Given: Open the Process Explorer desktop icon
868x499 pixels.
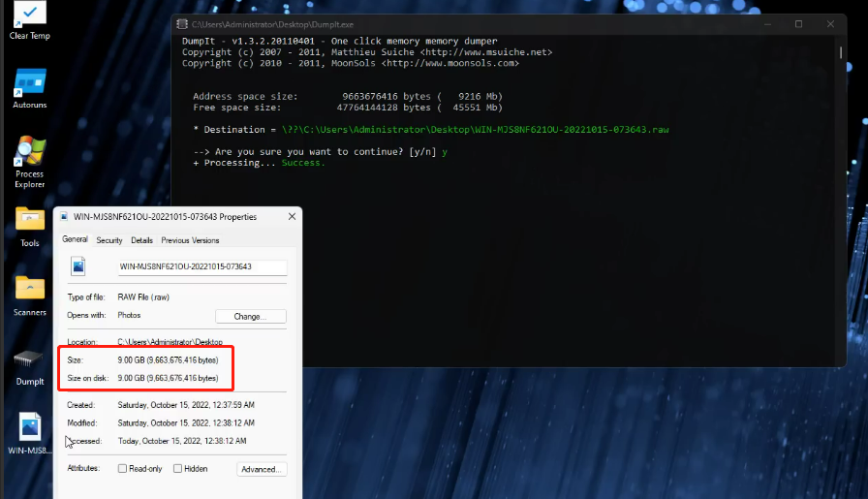Looking at the screenshot, I should click(x=29, y=162).
